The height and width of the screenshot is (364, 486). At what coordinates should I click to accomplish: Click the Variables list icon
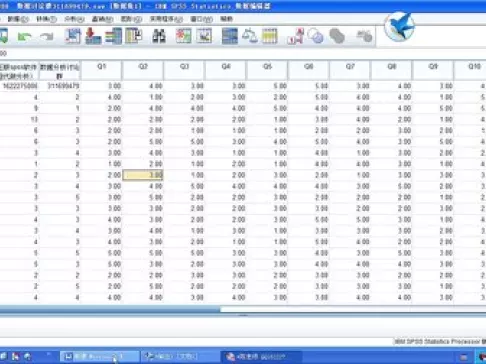tap(114, 36)
